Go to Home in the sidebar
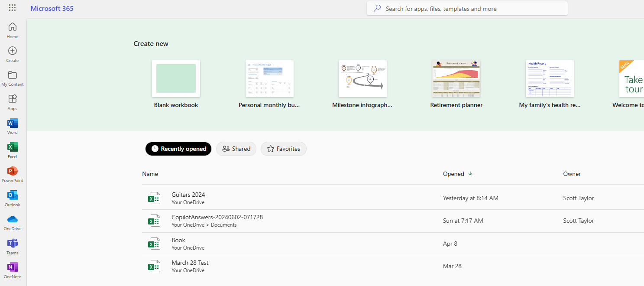 (x=13, y=30)
